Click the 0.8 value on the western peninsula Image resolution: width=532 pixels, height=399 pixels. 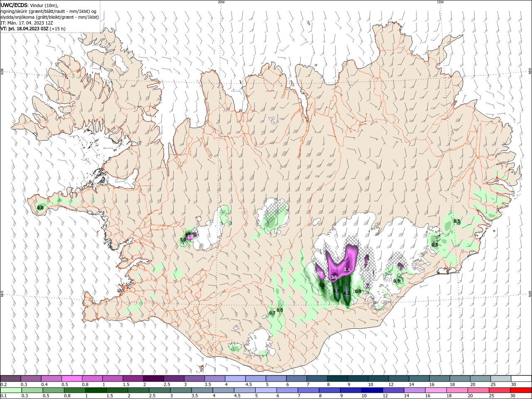click(x=40, y=208)
